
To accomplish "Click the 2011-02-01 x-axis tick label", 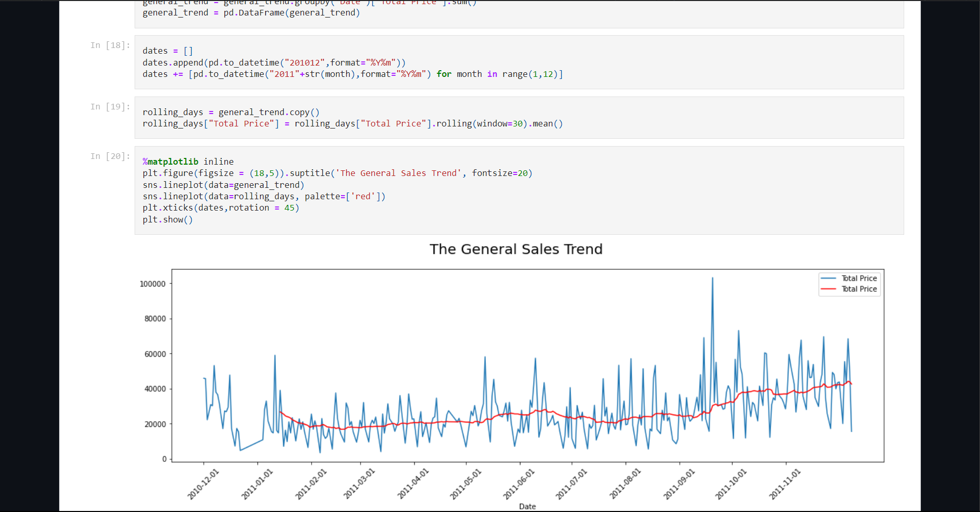I will tap(311, 485).
